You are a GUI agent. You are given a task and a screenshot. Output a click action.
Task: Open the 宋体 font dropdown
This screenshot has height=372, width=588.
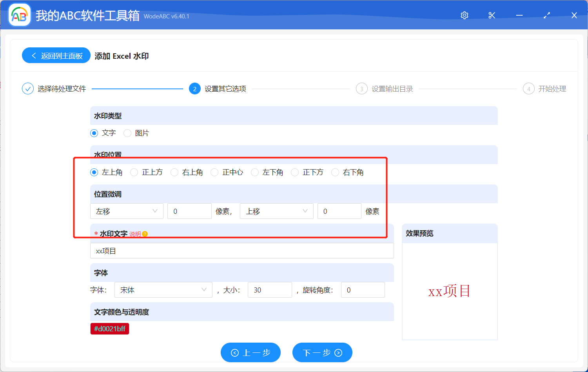(163, 290)
